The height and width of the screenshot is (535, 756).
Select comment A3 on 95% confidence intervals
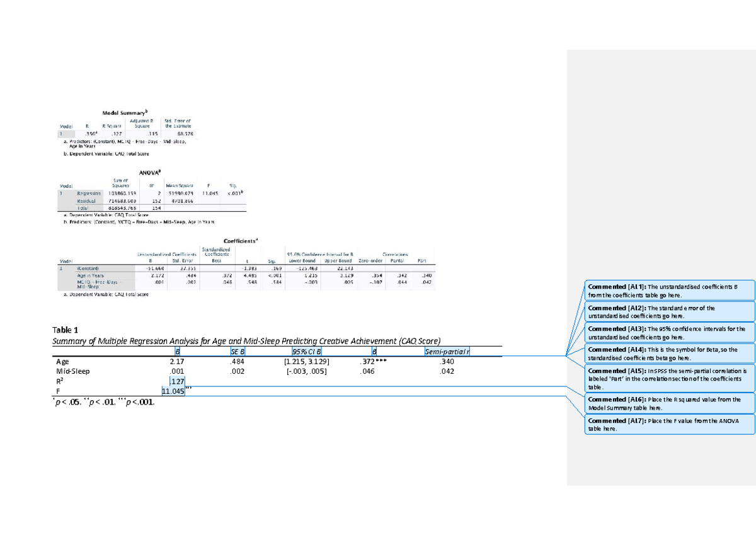668,333
